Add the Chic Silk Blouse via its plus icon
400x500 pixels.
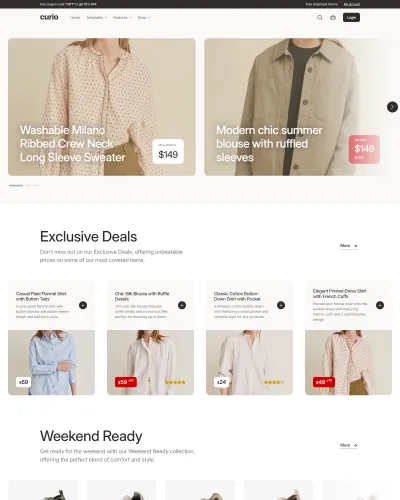click(182, 305)
